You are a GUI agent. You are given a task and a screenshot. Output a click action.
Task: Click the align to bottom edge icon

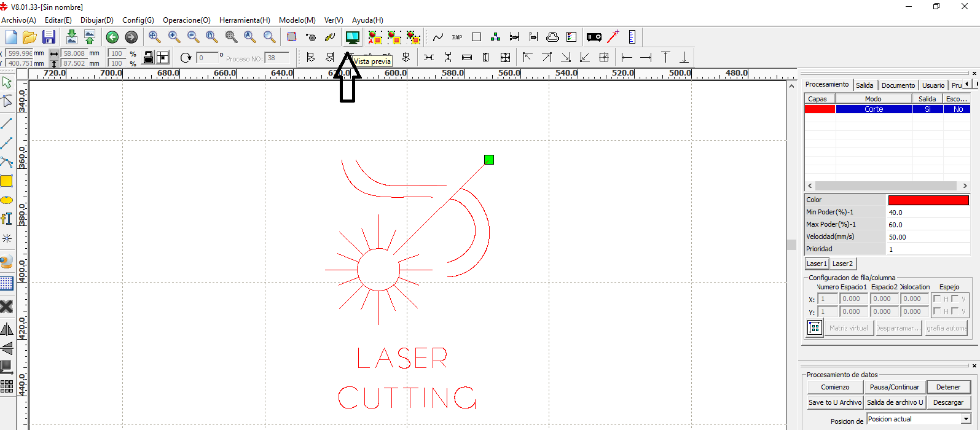684,57
